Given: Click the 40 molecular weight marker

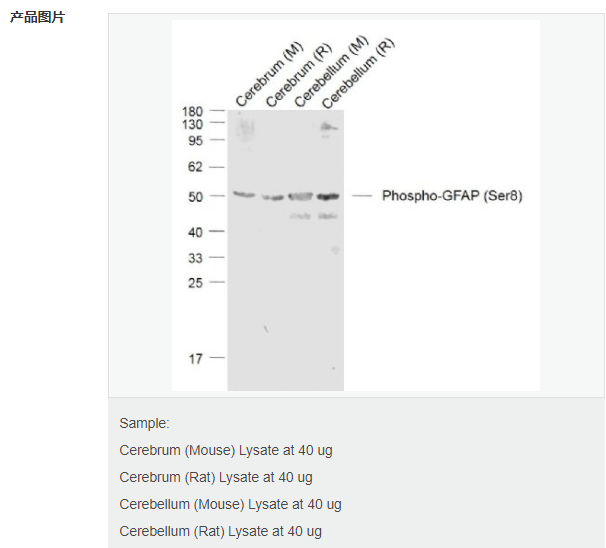Looking at the screenshot, I should tap(195, 232).
